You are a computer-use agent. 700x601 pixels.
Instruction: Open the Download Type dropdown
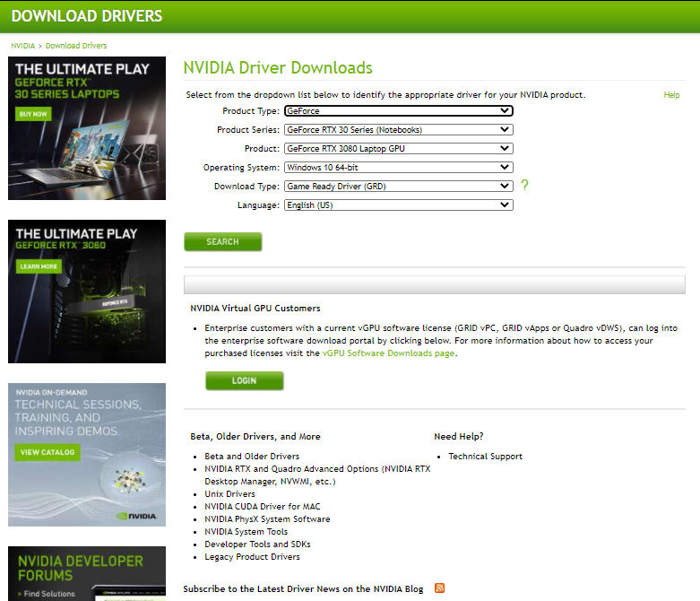(399, 186)
